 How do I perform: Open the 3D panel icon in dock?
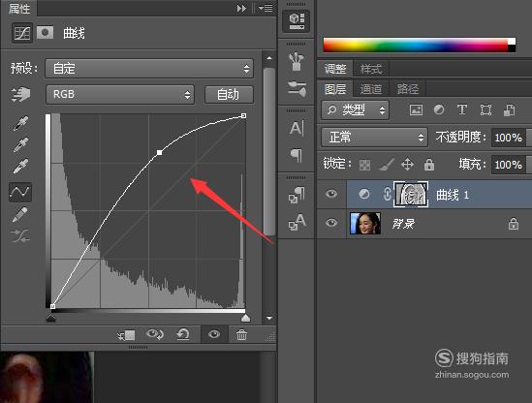pyautogui.click(x=297, y=21)
